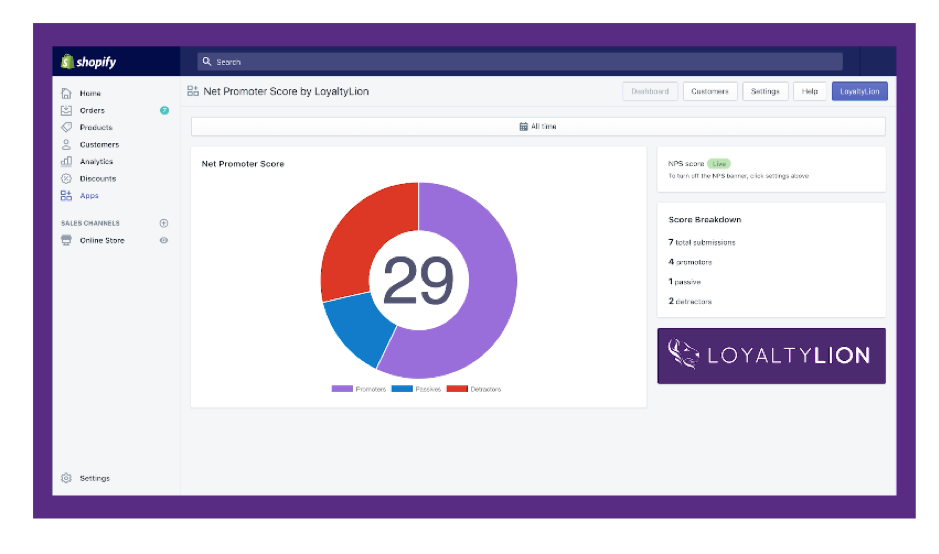
Task: Toggle the Passives legend swatch
Action: pyautogui.click(x=402, y=389)
